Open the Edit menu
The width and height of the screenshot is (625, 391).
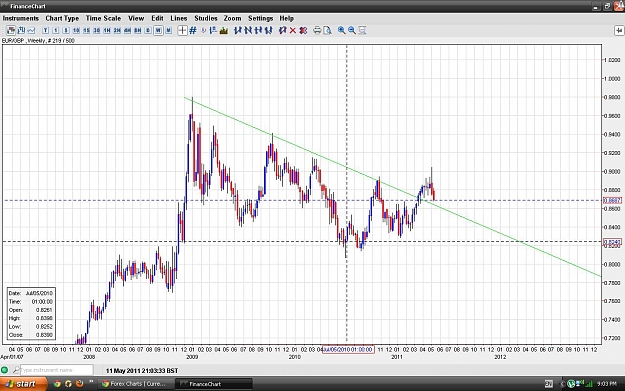[157, 18]
